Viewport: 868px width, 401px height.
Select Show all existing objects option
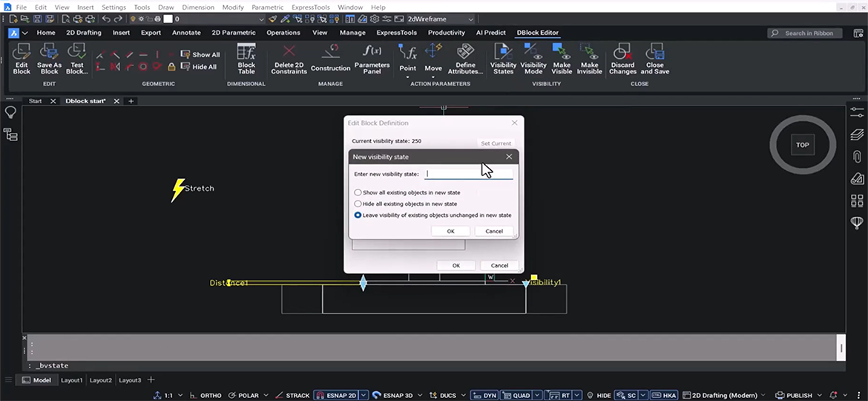point(358,192)
